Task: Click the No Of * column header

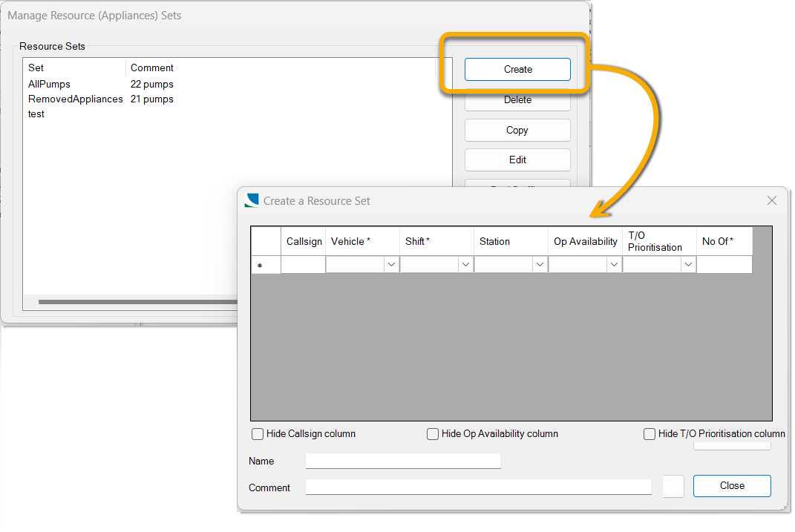Action: pos(724,242)
